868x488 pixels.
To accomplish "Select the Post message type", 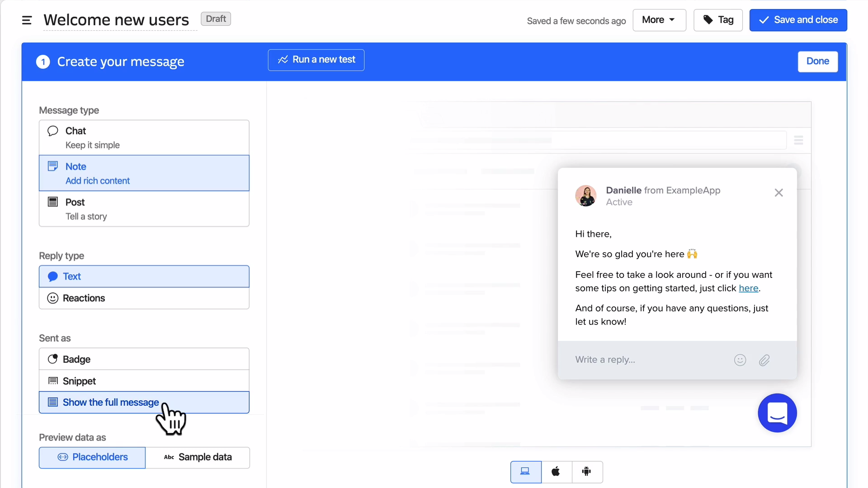I will pyautogui.click(x=144, y=209).
